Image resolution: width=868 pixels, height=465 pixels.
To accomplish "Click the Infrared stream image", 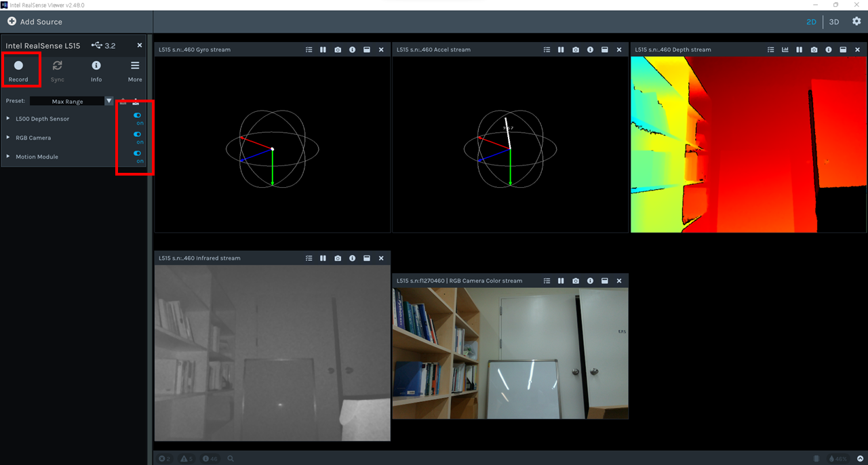I will coord(273,353).
